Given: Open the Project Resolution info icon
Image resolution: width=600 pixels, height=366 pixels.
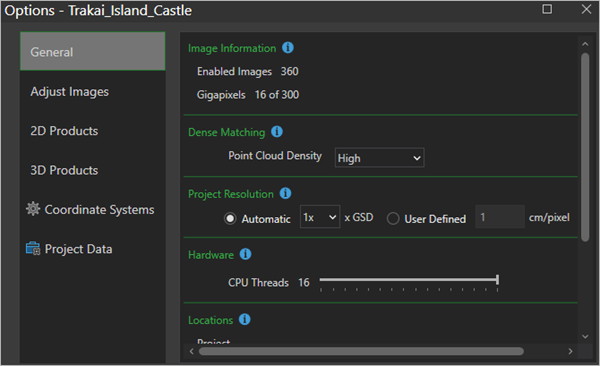Looking at the screenshot, I should (x=285, y=193).
